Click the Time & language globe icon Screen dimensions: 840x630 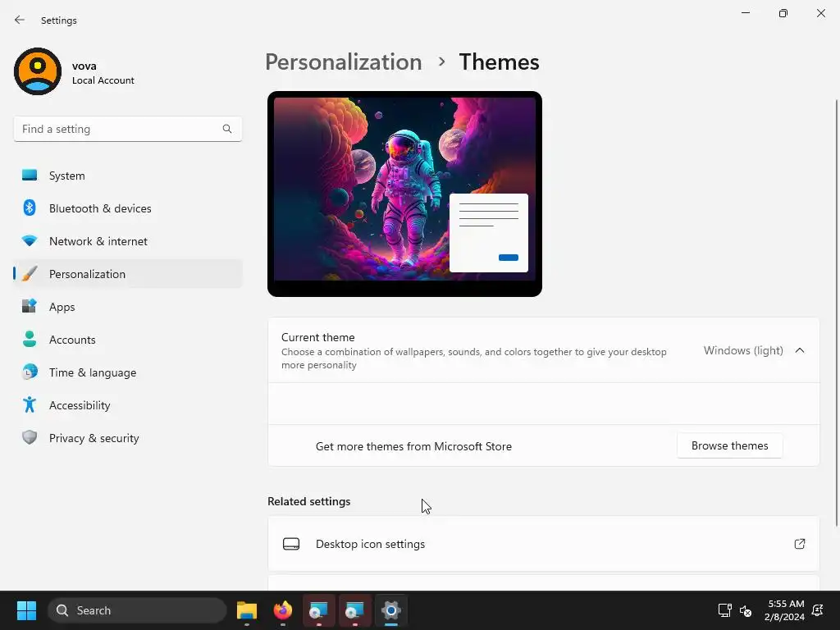(x=30, y=372)
